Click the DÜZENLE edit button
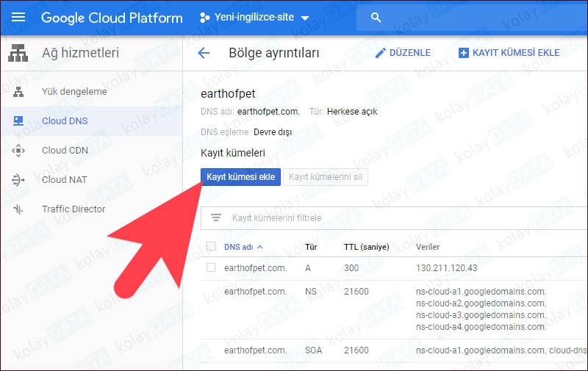Screen dimensions: 588x371 point(403,53)
